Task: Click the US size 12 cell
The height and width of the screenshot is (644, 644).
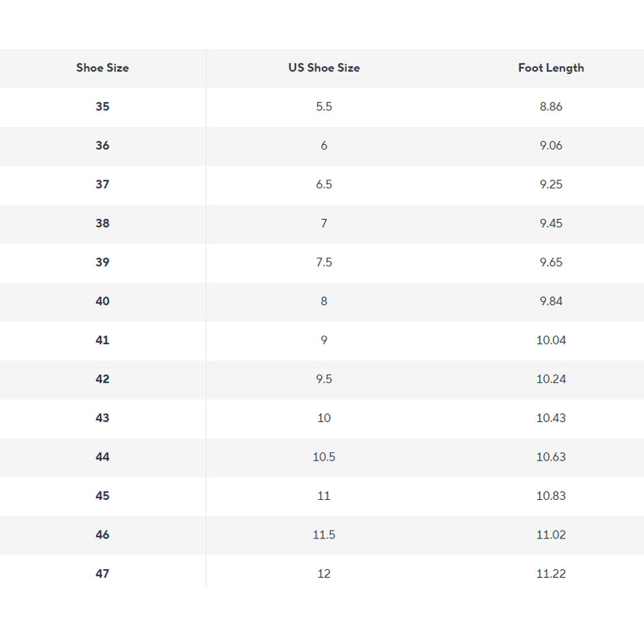Action: click(x=324, y=573)
